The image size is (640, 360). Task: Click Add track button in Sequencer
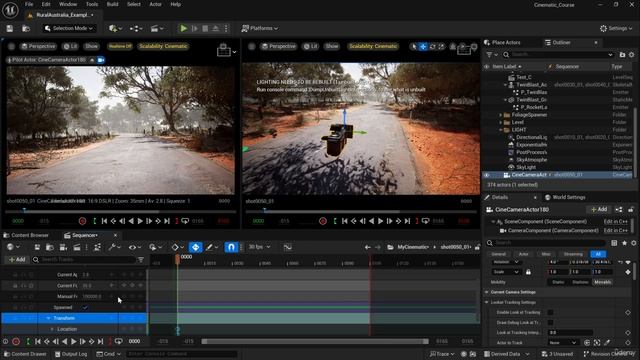click(x=17, y=260)
